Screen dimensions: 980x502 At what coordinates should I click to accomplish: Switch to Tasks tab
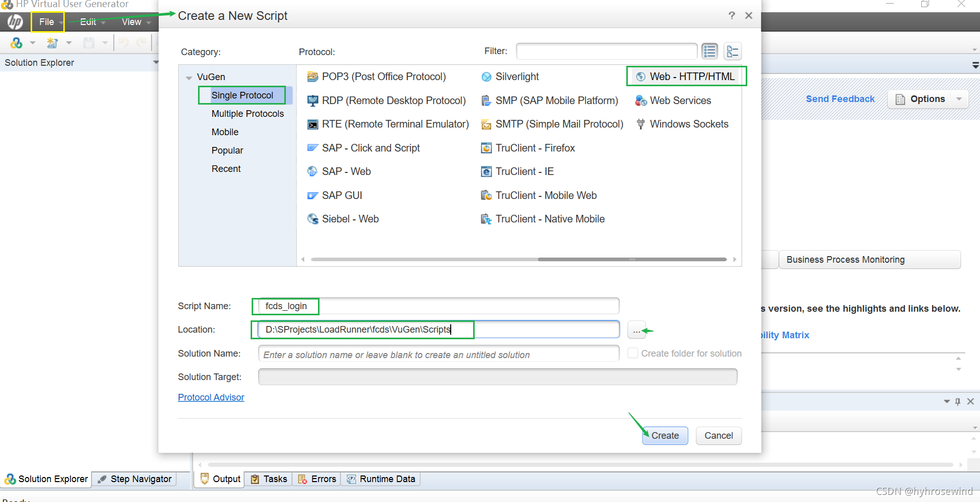[269, 479]
